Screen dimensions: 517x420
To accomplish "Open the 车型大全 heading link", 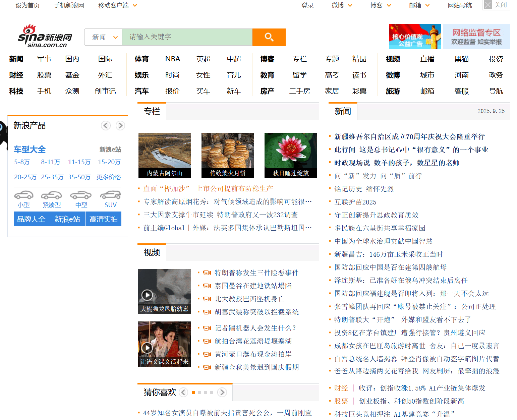I will click(x=30, y=149).
